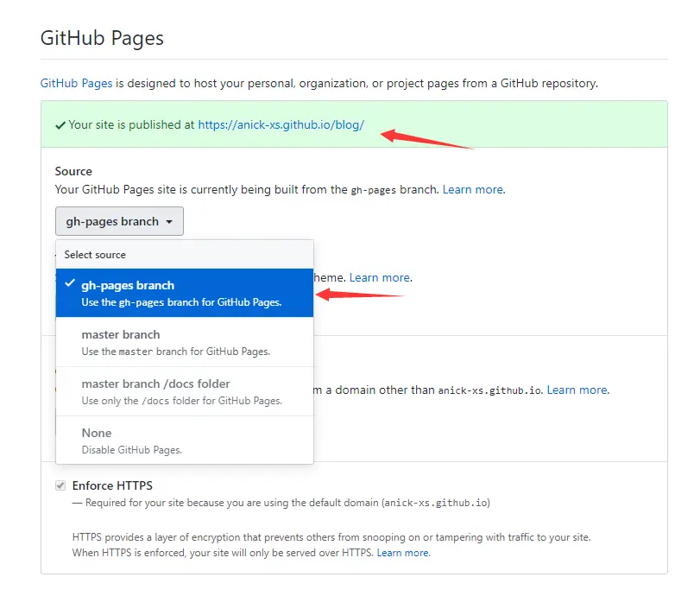700x596 pixels.
Task: Choose master branch /docs folder source
Action: [185, 391]
